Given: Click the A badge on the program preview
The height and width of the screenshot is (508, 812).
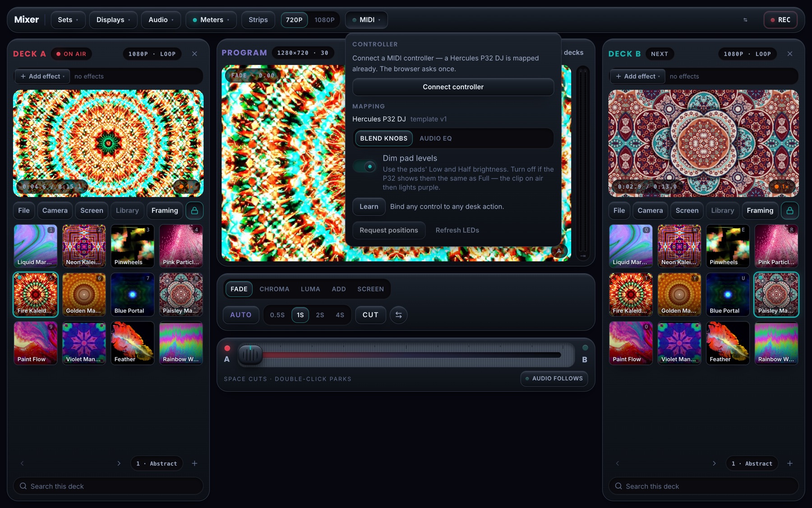Looking at the screenshot, I should (559, 251).
